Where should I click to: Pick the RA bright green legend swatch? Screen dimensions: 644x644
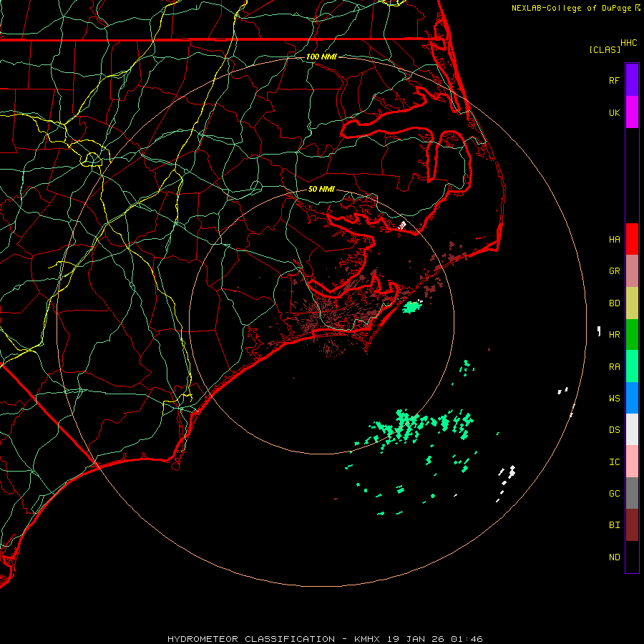[x=632, y=366]
